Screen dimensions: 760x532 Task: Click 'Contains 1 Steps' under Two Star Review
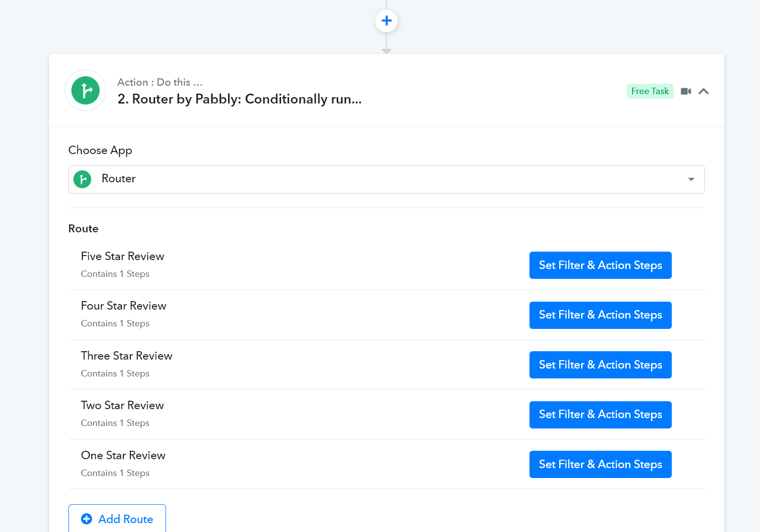tap(115, 423)
